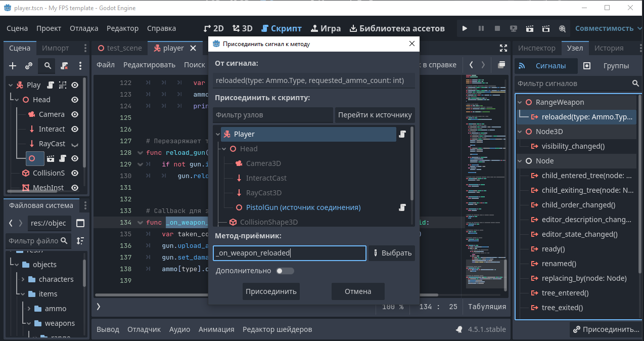The image size is (644, 341).
Task: Expand the characters folder
Action: pyautogui.click(x=23, y=279)
